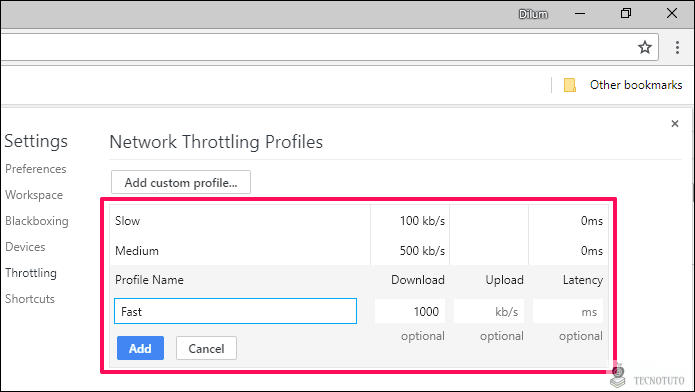Select the Throttling settings tab
The width and height of the screenshot is (695, 392).
(x=31, y=273)
